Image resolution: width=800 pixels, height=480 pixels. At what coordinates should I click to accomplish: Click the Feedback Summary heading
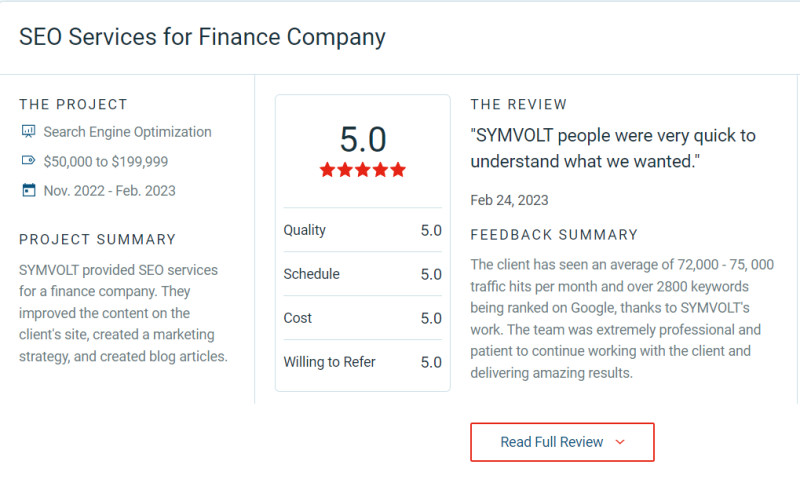pyautogui.click(x=554, y=235)
